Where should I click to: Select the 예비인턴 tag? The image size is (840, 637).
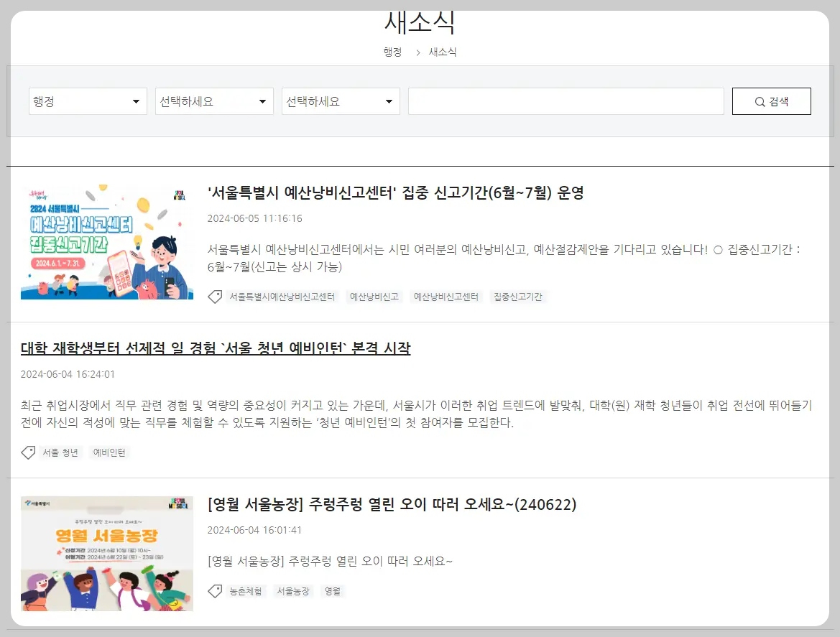(x=109, y=452)
